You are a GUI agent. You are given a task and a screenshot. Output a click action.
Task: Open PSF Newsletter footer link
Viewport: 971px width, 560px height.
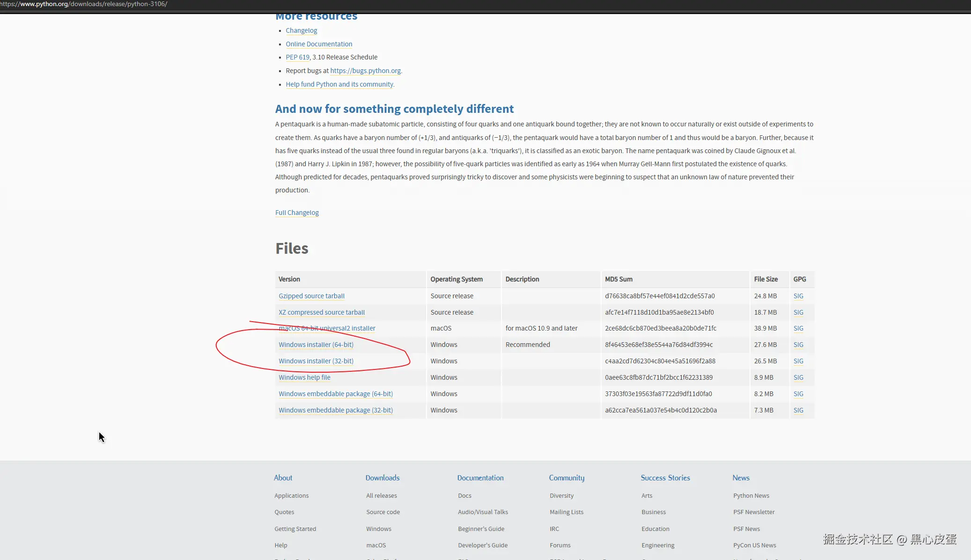click(753, 512)
